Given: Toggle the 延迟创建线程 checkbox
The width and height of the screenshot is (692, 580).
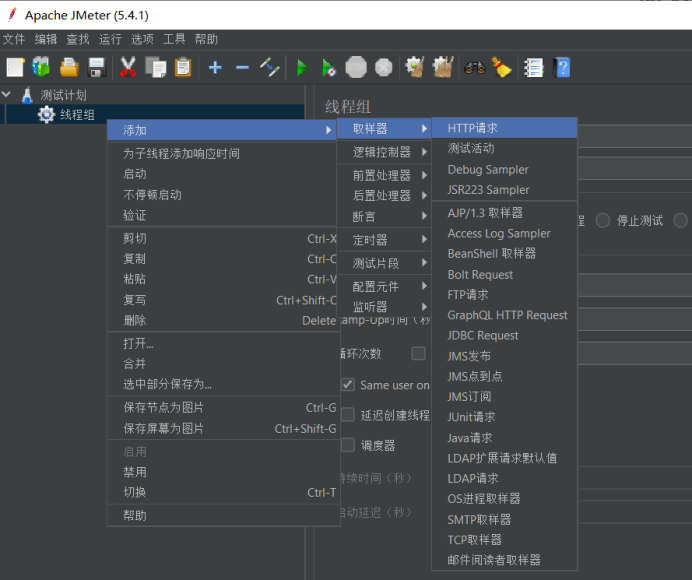Looking at the screenshot, I should (348, 414).
